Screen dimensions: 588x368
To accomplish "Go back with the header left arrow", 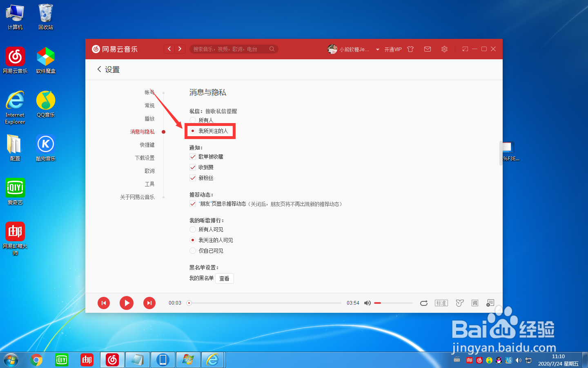I will pos(169,49).
